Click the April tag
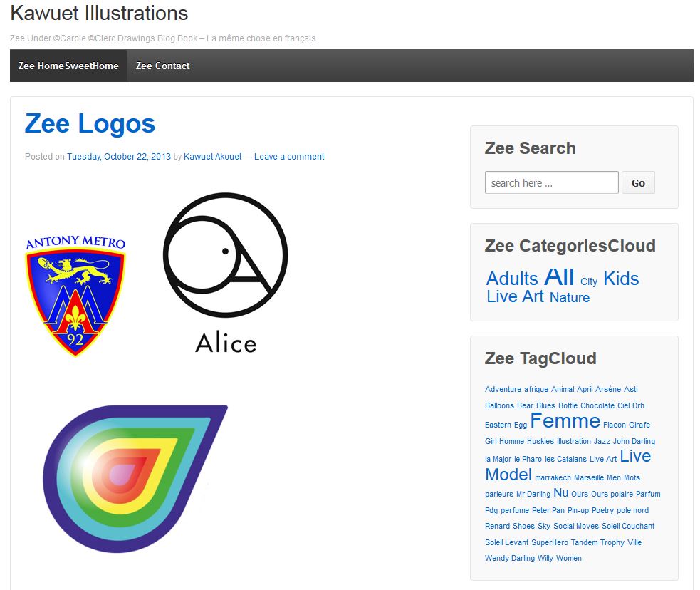Viewport: 700px width, 590px height. click(585, 389)
